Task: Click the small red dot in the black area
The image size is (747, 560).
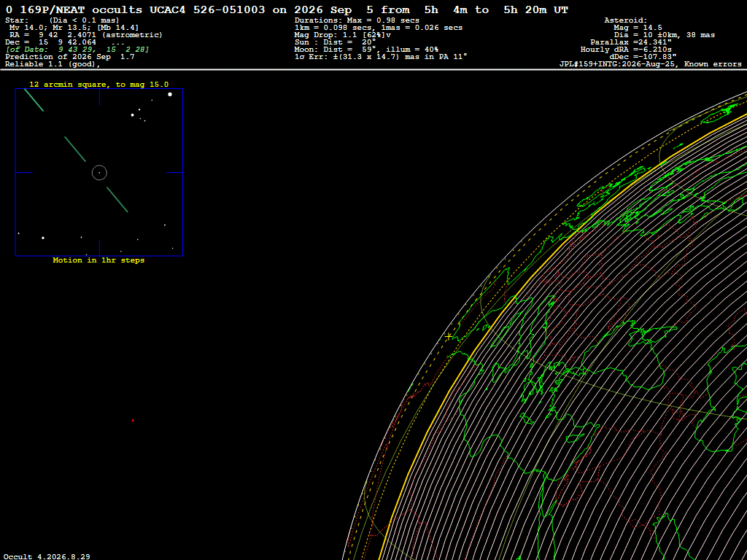Action: pyautogui.click(x=133, y=421)
